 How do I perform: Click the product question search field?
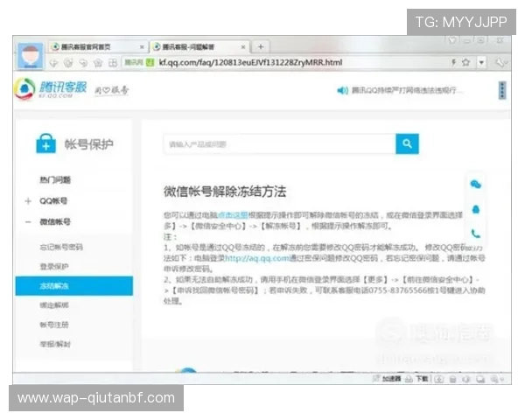click(x=280, y=144)
